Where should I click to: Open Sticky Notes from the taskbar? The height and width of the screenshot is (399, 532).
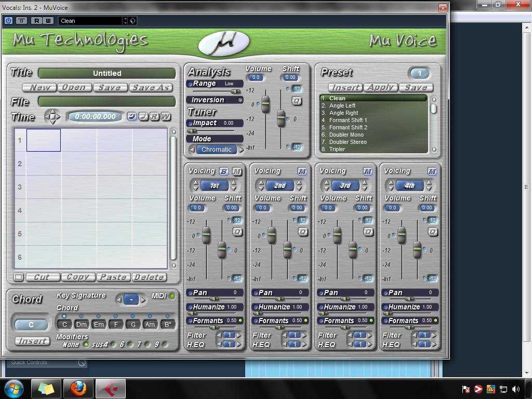[46, 389]
